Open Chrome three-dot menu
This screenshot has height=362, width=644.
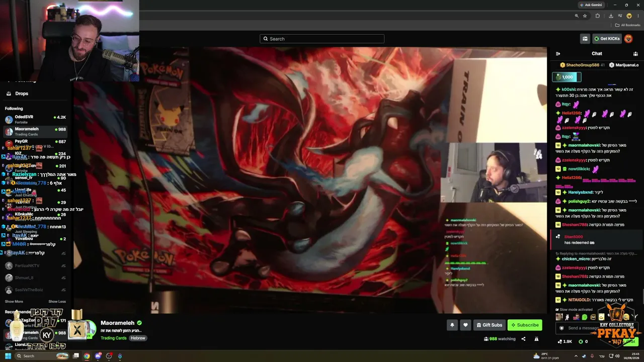click(638, 16)
